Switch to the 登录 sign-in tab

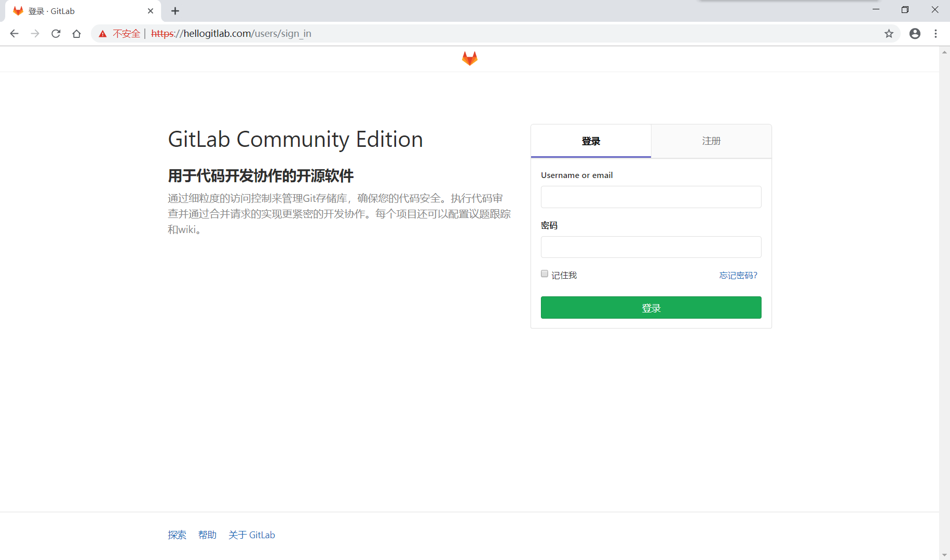(591, 141)
